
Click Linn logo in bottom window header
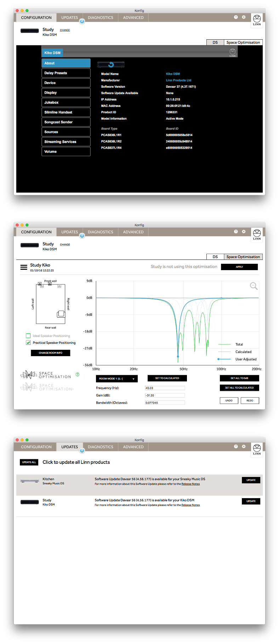point(257,450)
